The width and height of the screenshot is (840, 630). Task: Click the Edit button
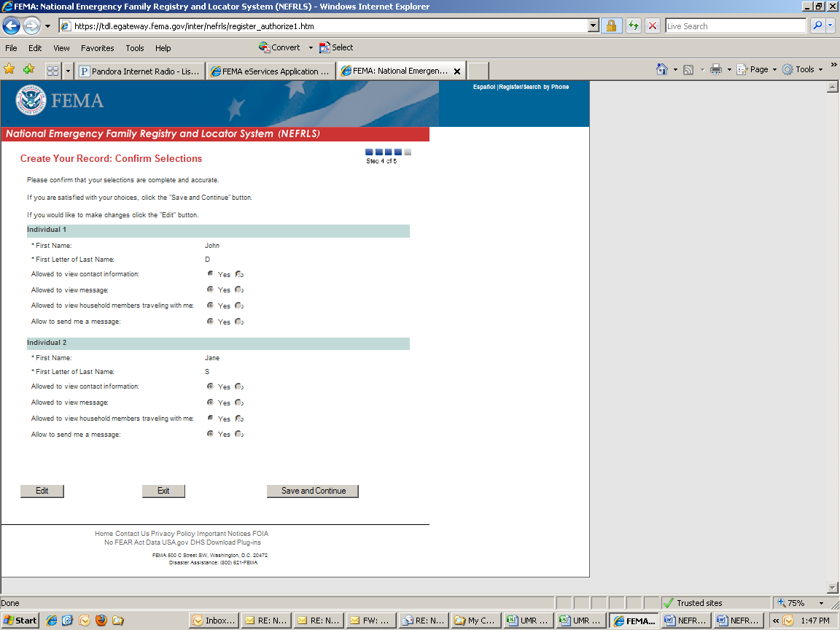pos(42,491)
